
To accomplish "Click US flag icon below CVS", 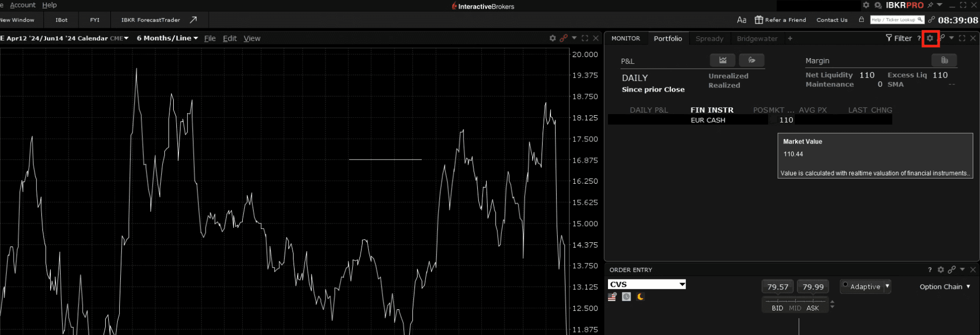I will click(x=612, y=297).
